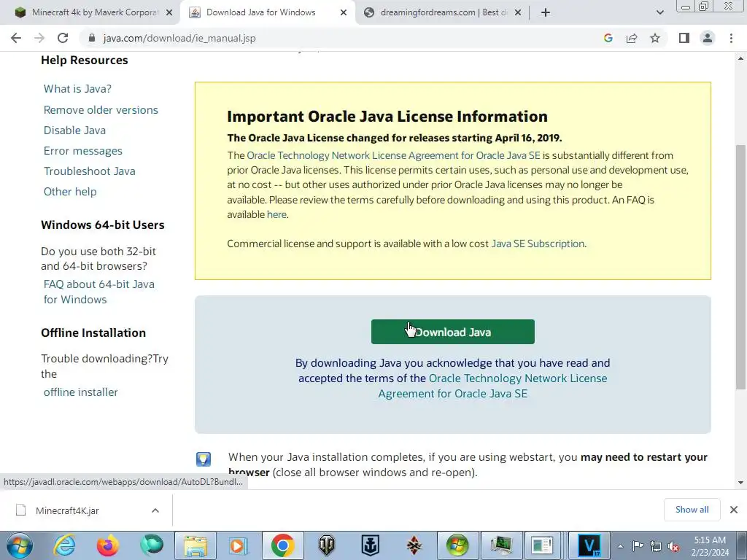The height and width of the screenshot is (560, 747).
Task: Click the scrollbar down arrow
Action: [740, 483]
